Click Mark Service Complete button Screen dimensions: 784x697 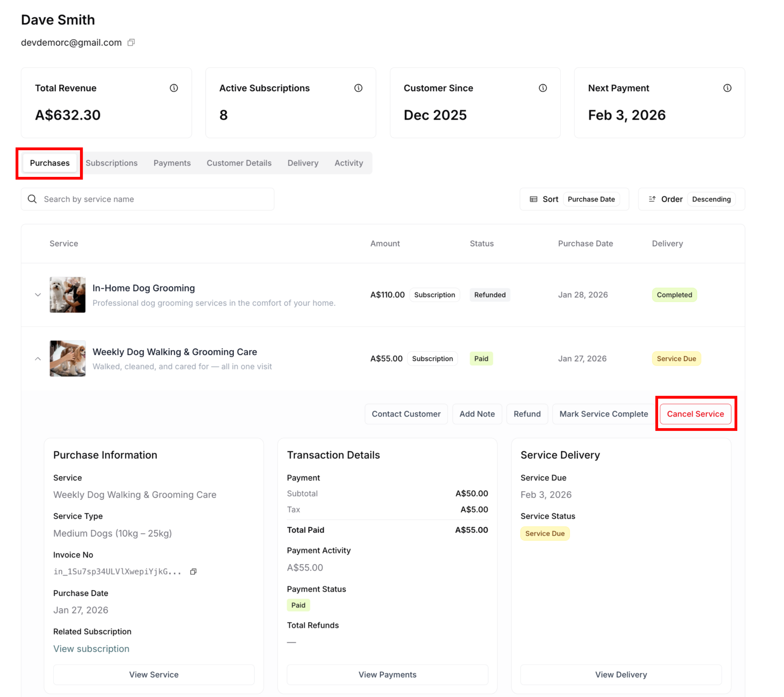pyautogui.click(x=603, y=414)
